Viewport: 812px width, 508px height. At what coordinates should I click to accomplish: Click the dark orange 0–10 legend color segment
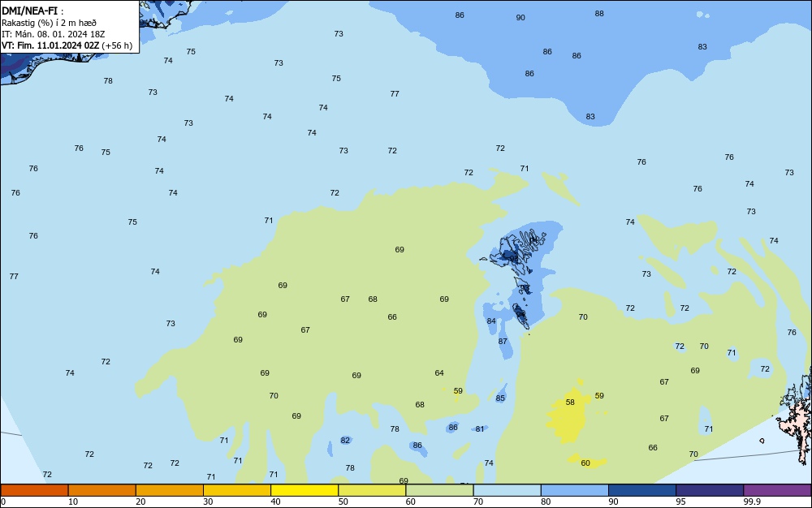point(34,490)
